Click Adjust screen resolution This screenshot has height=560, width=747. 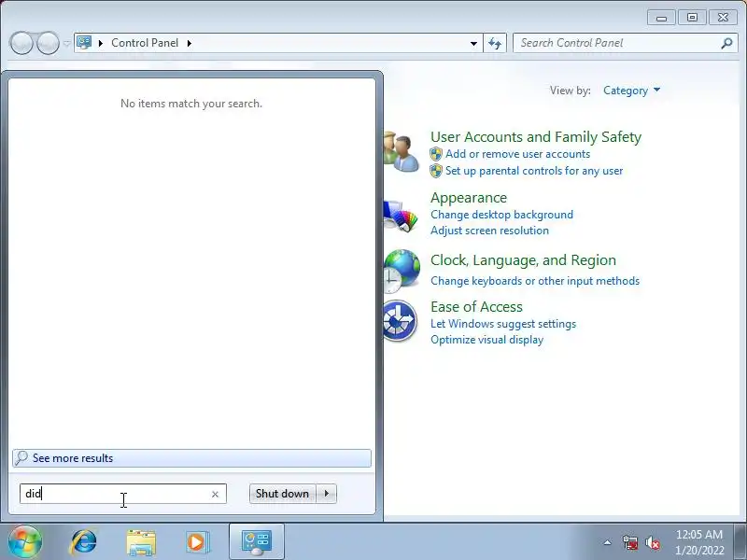coord(489,231)
